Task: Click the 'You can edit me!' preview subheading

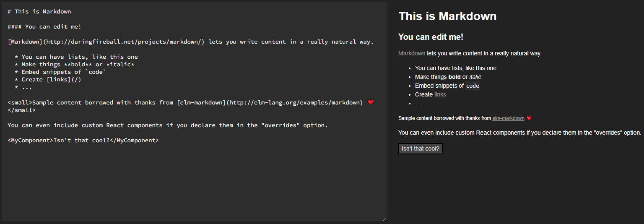Action: point(431,37)
